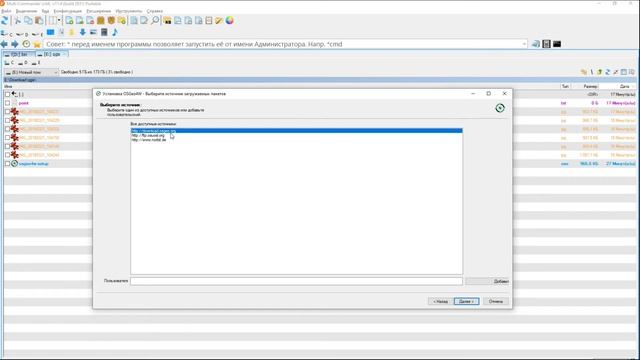Open the Расширения menu
640x360 pixels.
98,11
